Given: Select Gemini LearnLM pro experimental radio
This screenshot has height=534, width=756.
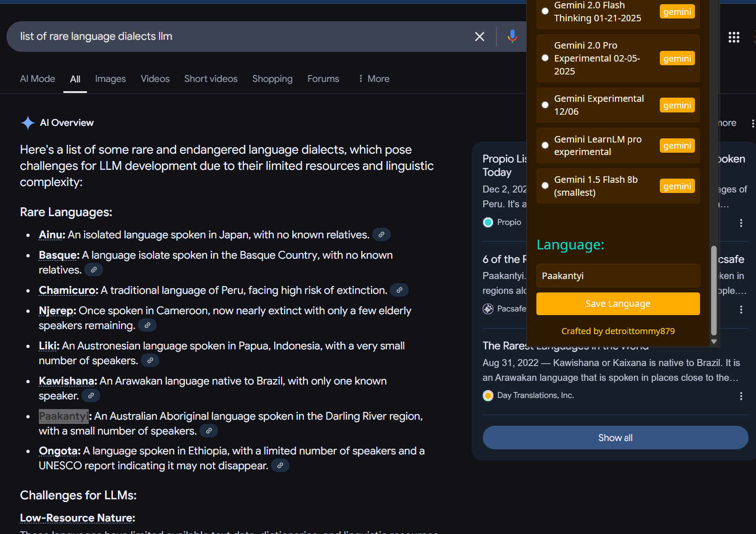Looking at the screenshot, I should click(x=545, y=145).
